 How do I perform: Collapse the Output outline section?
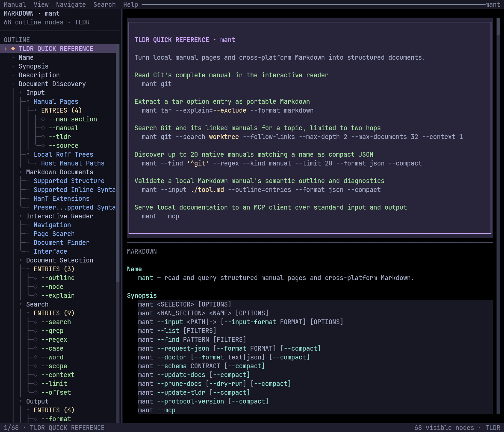click(21, 401)
